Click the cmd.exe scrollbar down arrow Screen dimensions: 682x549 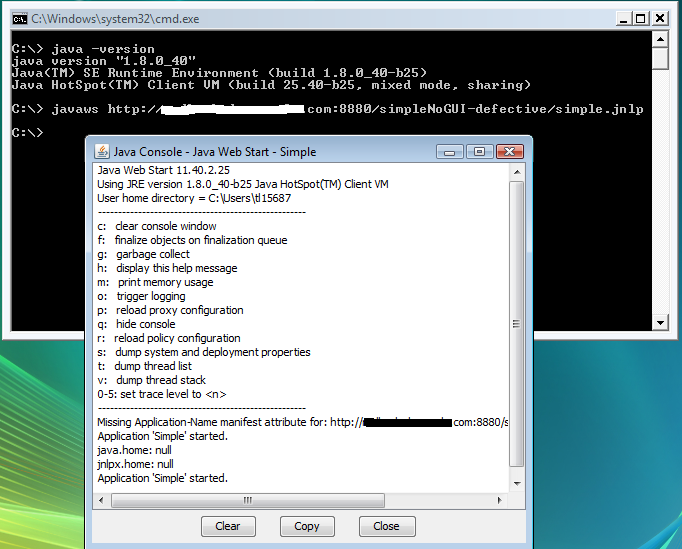pos(659,322)
